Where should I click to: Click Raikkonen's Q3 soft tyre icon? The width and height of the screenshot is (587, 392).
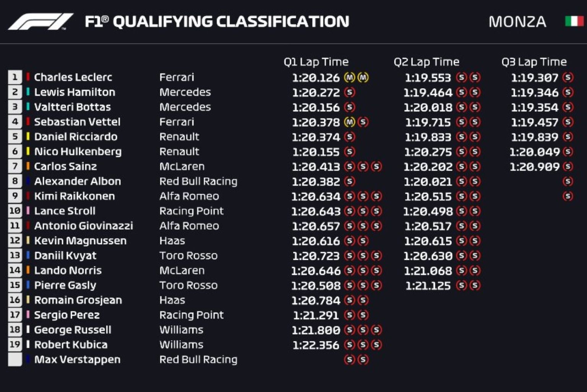coord(568,196)
